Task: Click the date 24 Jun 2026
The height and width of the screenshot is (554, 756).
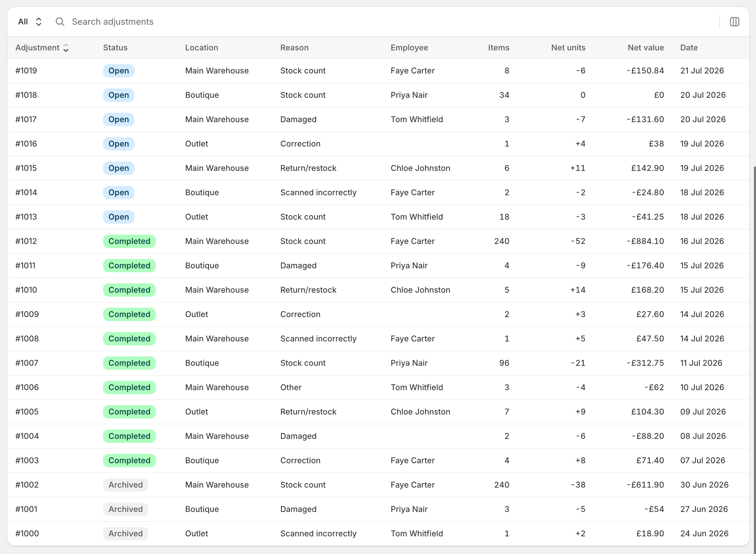Action: pos(704,534)
